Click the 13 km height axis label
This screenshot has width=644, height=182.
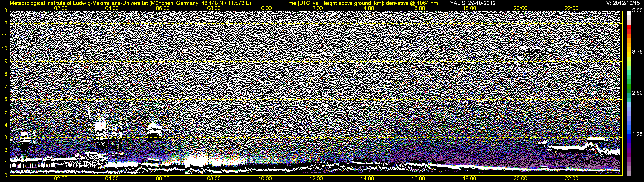(x=5, y=11)
